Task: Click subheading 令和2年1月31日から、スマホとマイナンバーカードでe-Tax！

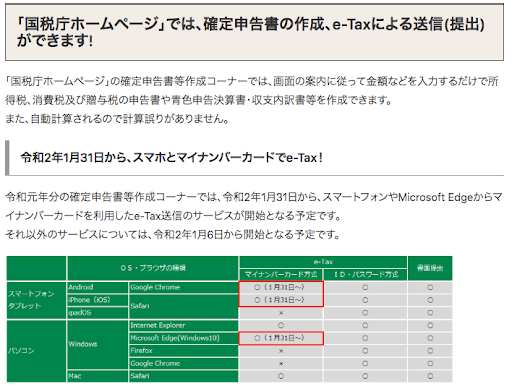Action: [x=172, y=157]
